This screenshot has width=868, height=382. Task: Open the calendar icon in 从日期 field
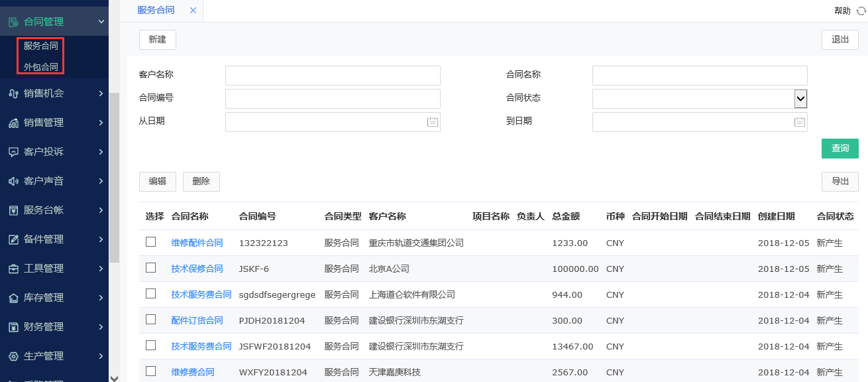click(x=433, y=121)
